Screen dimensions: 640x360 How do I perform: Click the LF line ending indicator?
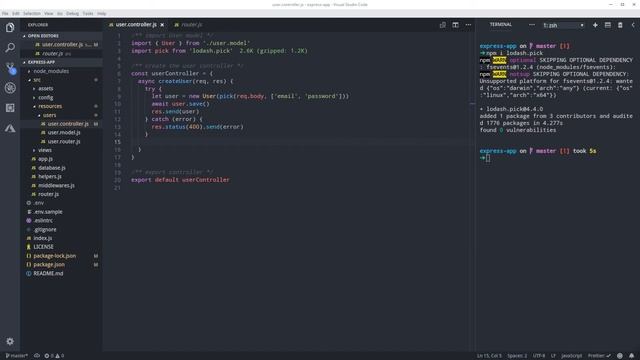pos(553,356)
